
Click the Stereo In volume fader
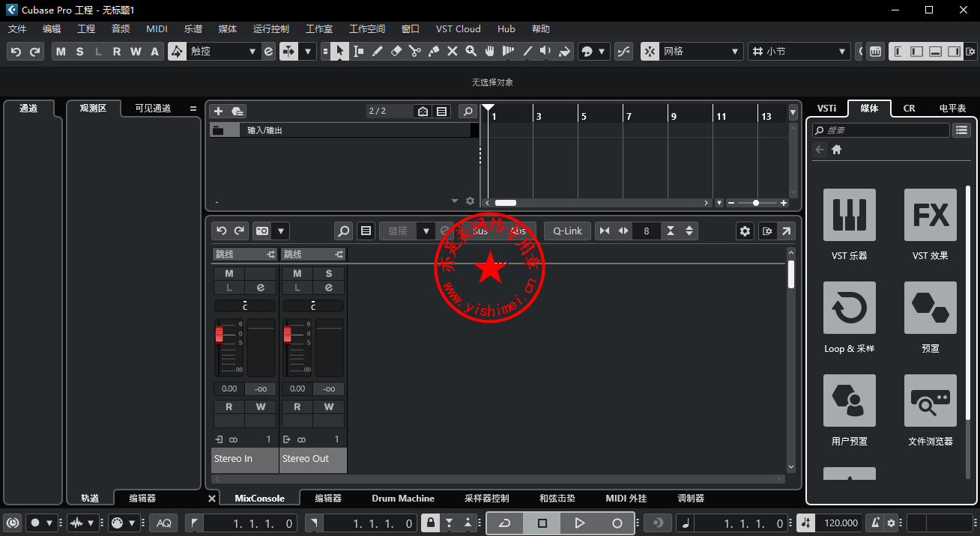(220, 334)
